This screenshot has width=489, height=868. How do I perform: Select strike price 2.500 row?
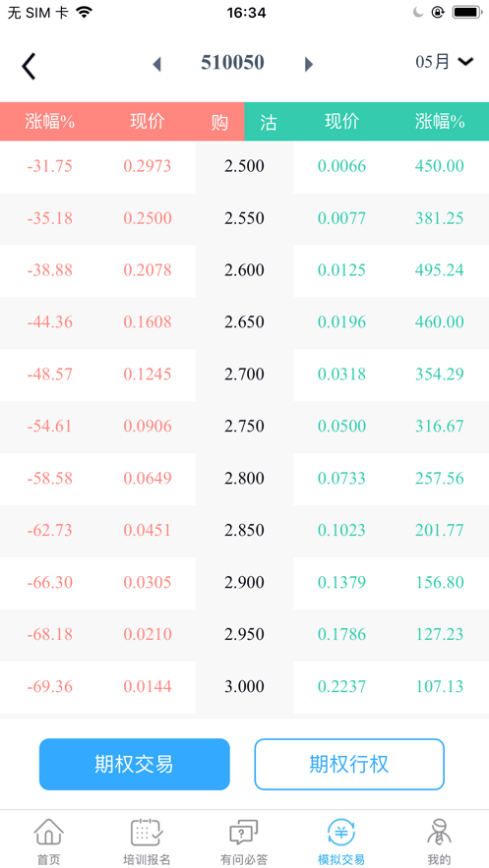pos(244,166)
